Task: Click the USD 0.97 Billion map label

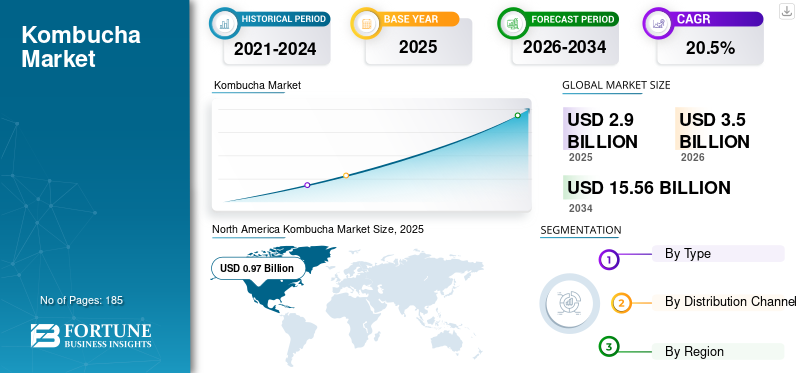Action: click(257, 268)
